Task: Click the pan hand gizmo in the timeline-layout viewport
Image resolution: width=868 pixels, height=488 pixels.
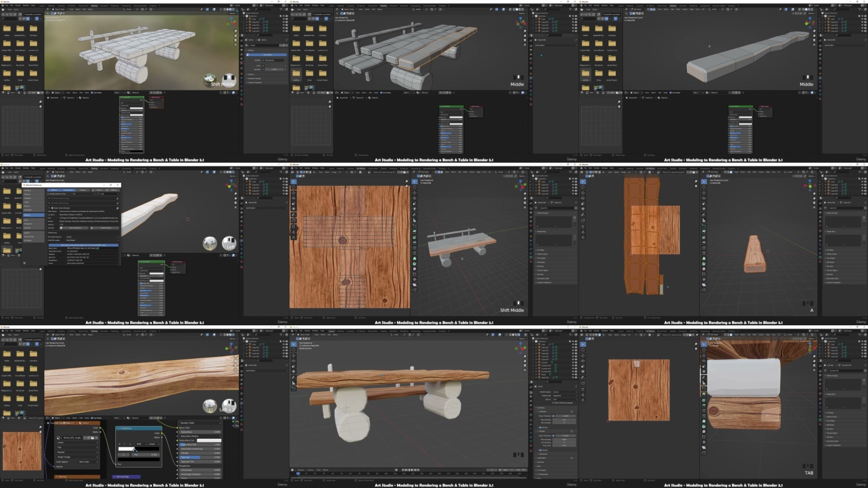Action: 525,361
